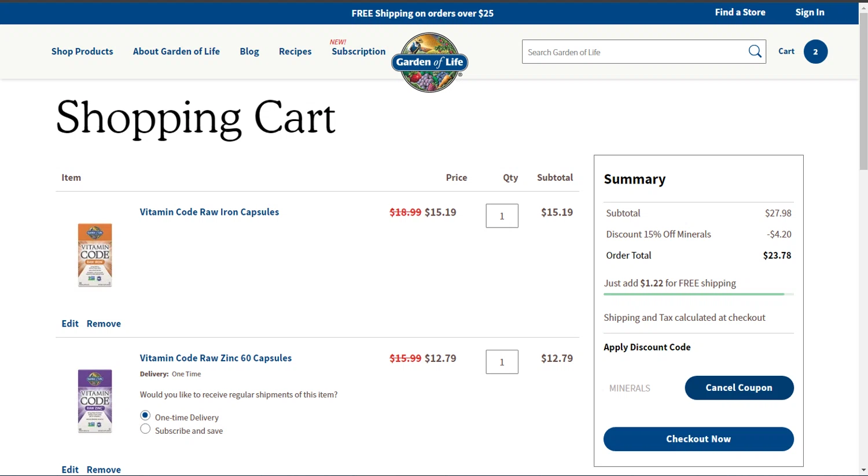Open the cart item count badge
The width and height of the screenshot is (868, 476).
tap(815, 52)
